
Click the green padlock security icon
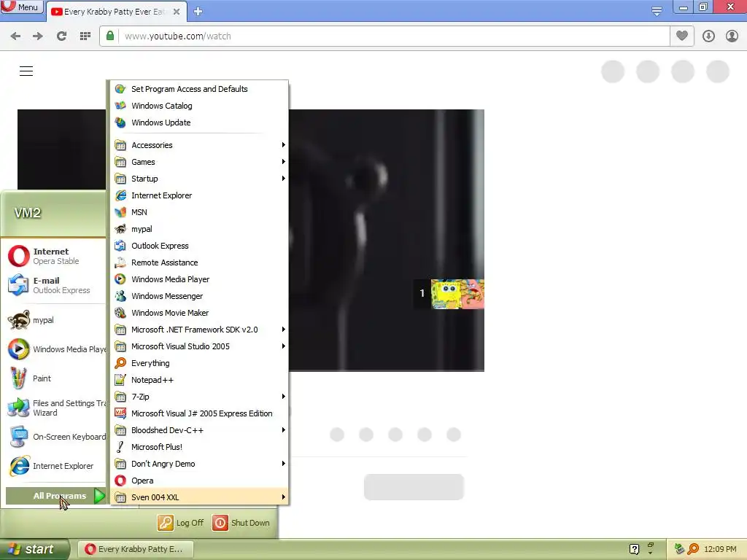[x=110, y=36]
